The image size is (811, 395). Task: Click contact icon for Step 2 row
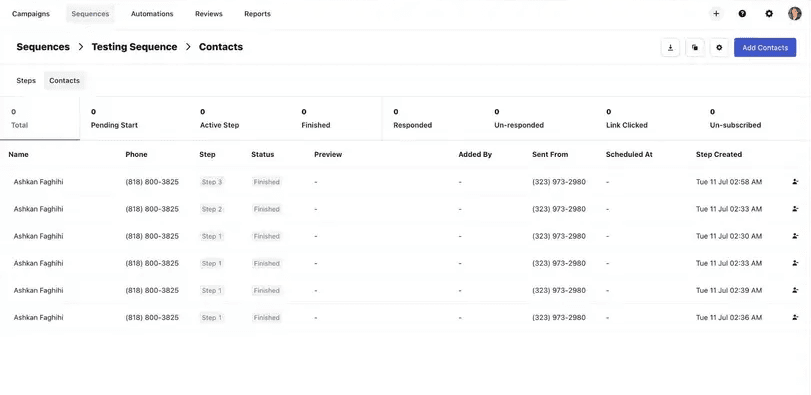point(795,209)
